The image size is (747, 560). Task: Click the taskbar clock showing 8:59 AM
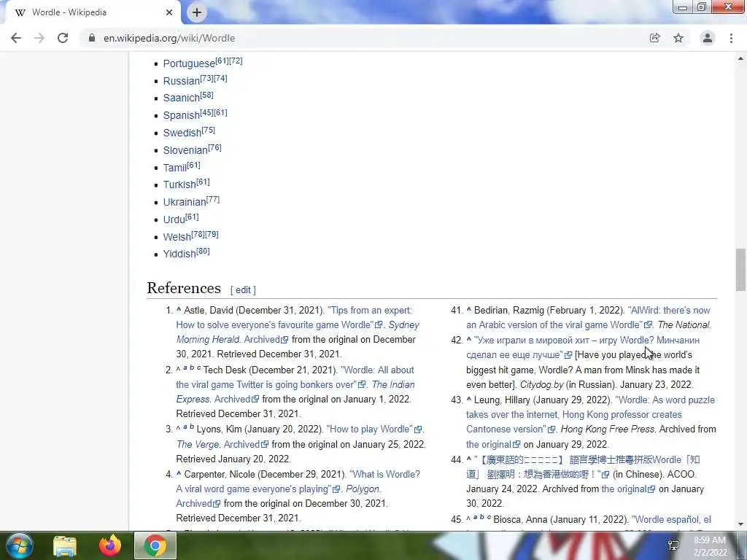pos(710,546)
